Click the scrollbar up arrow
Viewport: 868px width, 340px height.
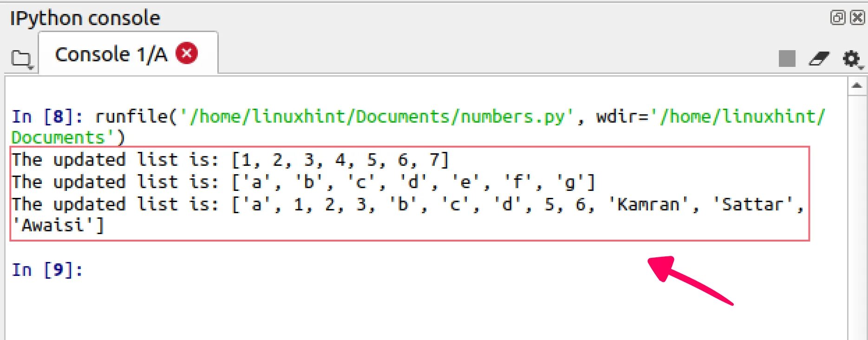point(857,86)
